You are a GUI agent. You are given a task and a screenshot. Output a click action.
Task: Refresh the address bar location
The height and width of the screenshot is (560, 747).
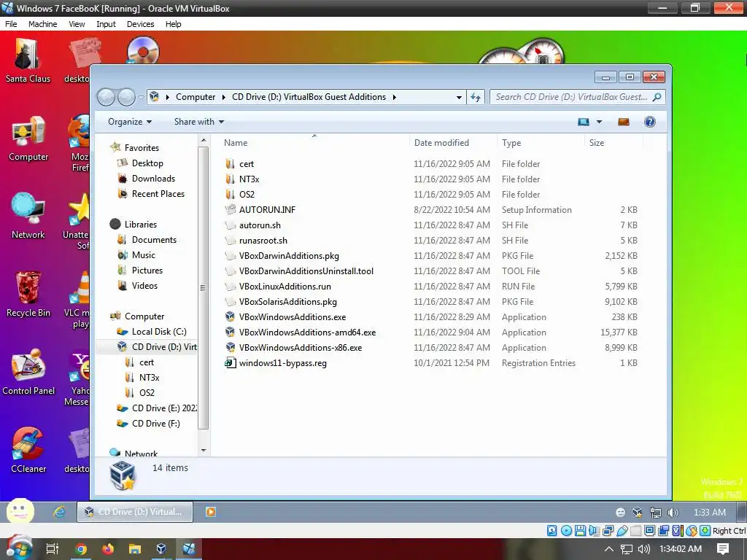pyautogui.click(x=476, y=97)
